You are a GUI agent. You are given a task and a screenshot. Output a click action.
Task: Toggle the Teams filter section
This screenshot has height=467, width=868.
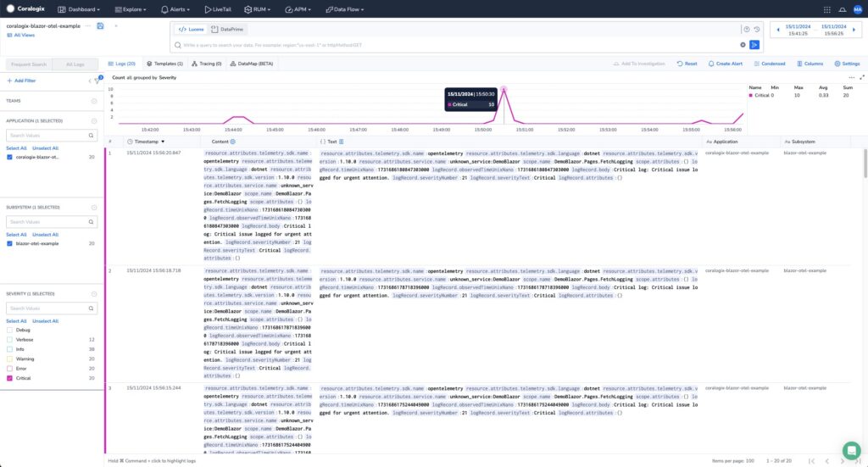[94, 101]
